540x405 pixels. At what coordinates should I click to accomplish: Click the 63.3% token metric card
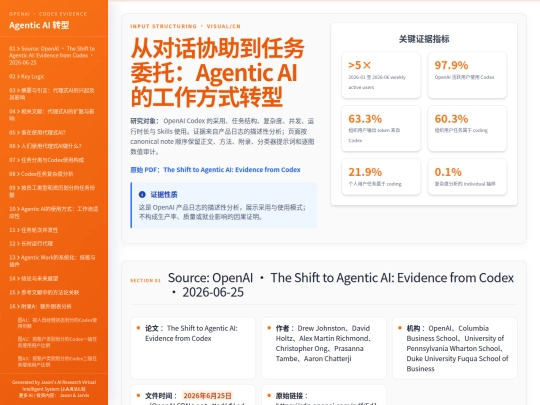pyautogui.click(x=381, y=128)
